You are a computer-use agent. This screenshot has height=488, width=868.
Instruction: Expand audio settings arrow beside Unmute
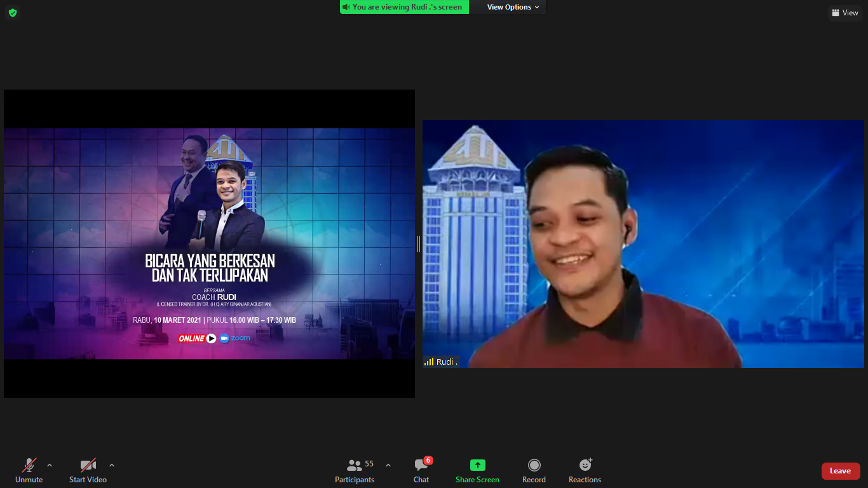(50, 465)
